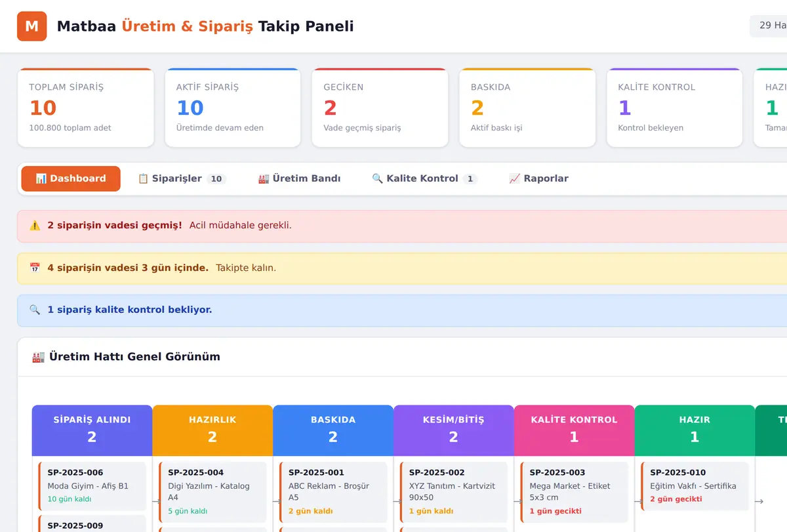Click the "5 gün kaldı" status text
The height and width of the screenshot is (532, 787).
click(188, 511)
